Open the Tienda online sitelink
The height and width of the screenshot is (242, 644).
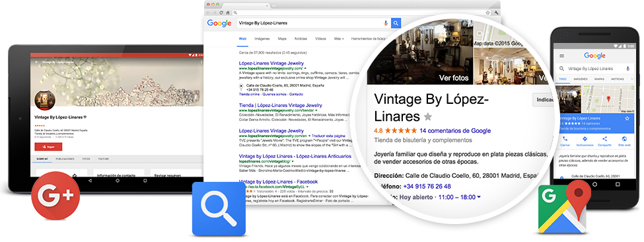250,94
